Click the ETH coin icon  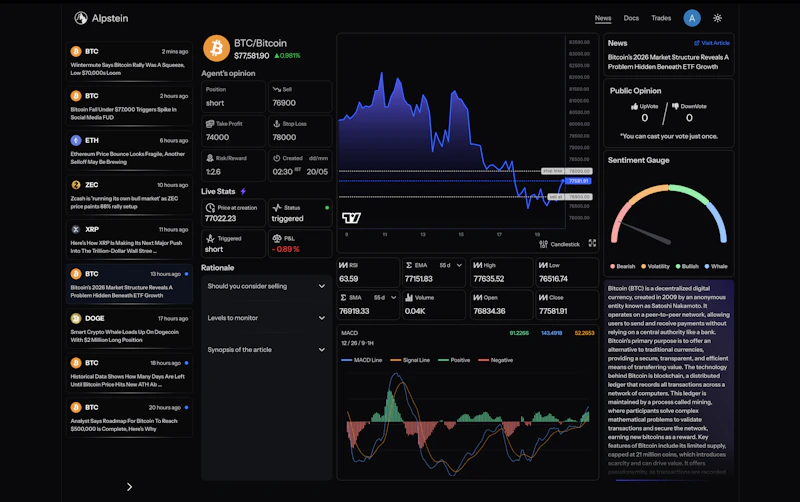(76, 140)
